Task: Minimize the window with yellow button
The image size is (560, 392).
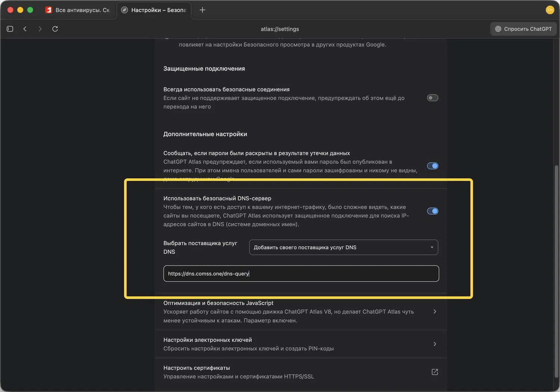Action: tap(20, 10)
